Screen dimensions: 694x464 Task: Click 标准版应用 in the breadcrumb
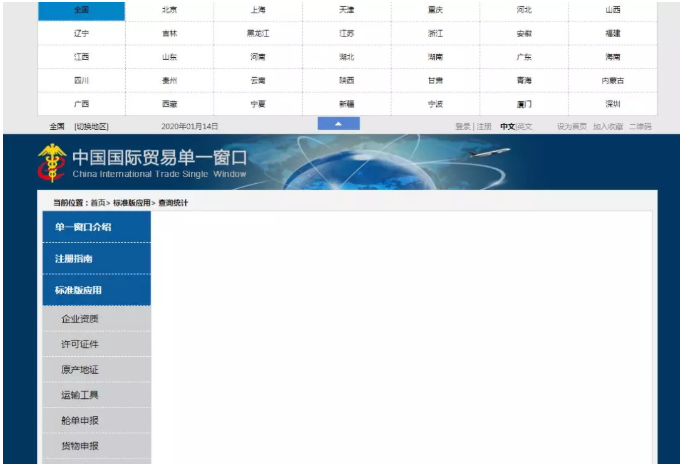131,203
